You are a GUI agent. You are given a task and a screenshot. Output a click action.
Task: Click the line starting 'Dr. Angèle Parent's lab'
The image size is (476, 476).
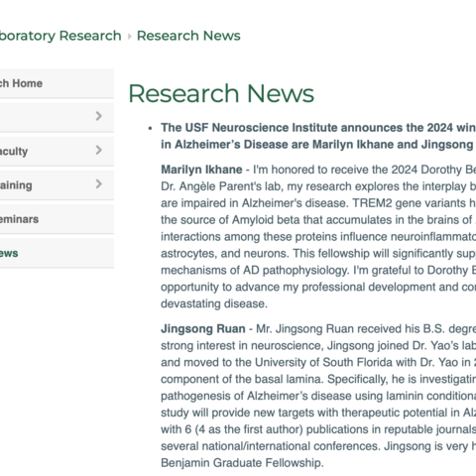[x=318, y=186]
